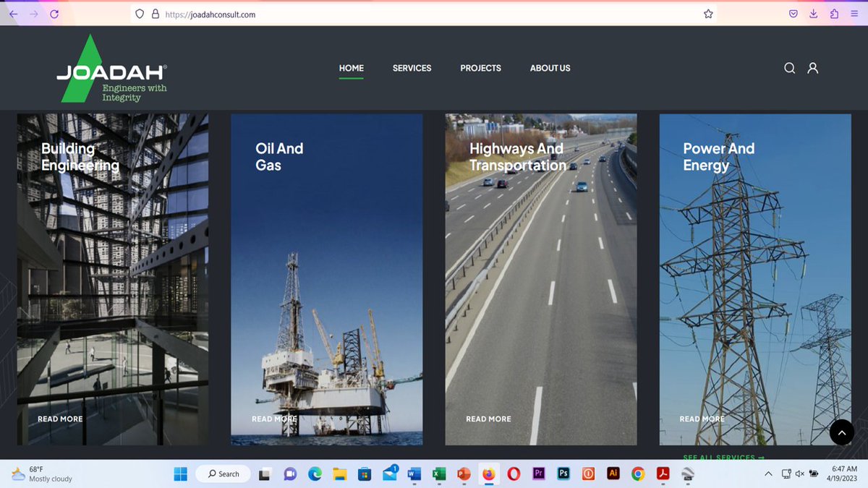
Task: Click READ MORE under Building Engineering
Action: point(60,419)
